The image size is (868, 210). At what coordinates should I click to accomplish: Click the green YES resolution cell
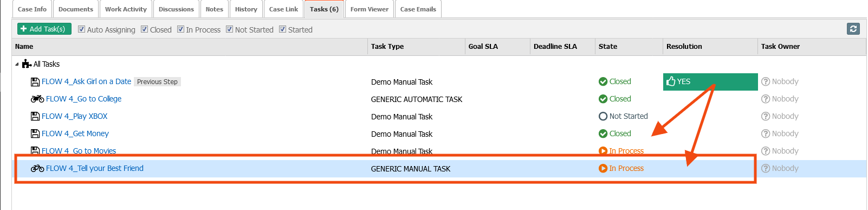click(x=710, y=82)
